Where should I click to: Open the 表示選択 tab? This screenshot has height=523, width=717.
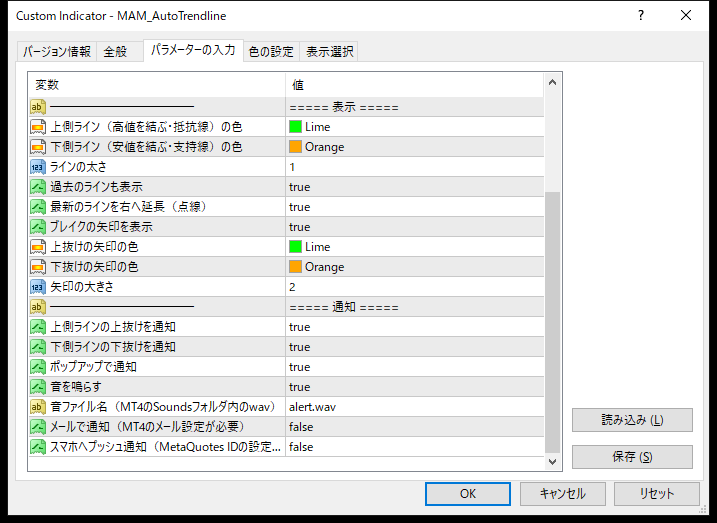(329, 51)
